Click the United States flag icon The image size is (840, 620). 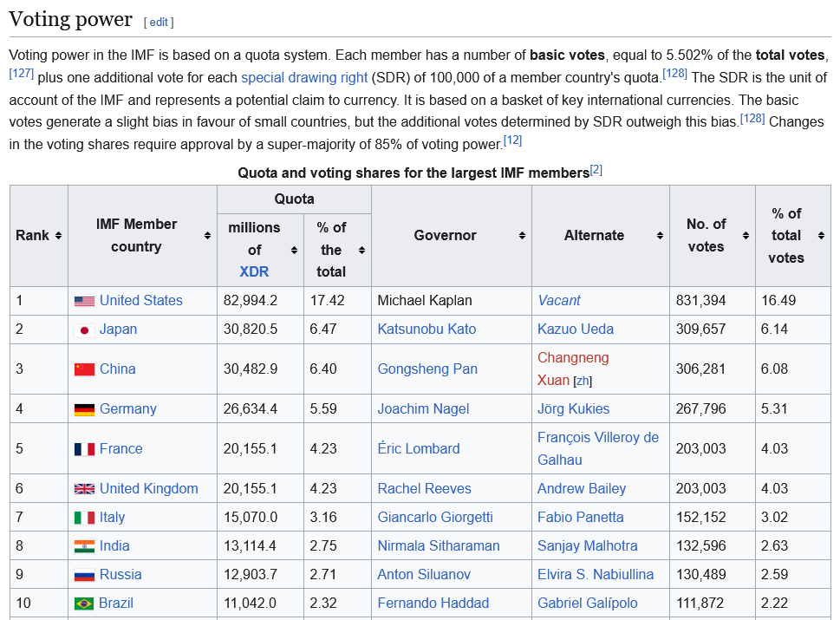84,301
